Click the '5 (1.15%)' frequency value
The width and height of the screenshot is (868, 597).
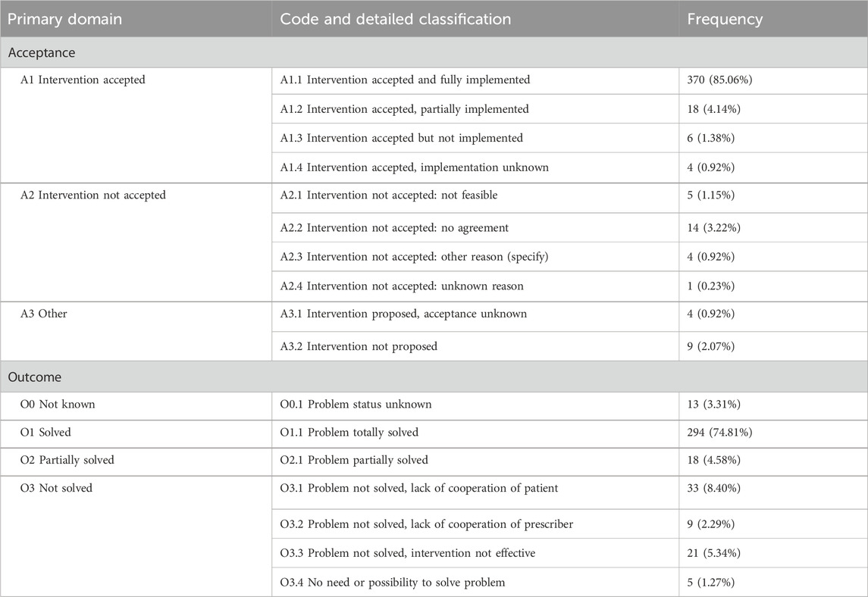711,195
